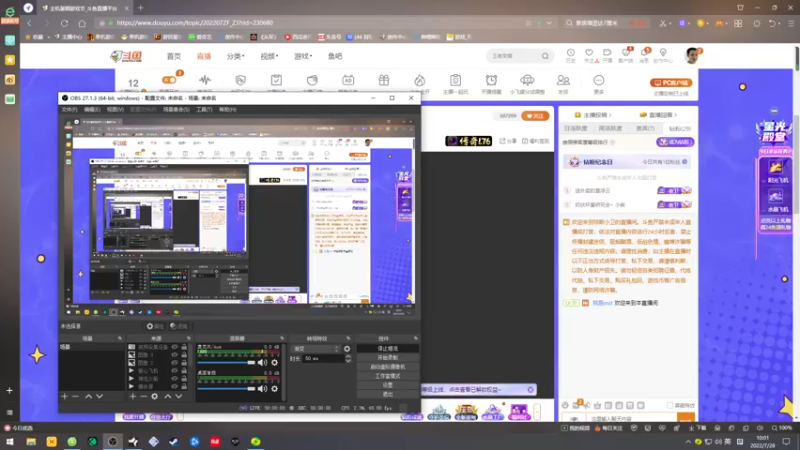
Task: Open 视频 dropdown in Douyu navigation
Action: click(x=269, y=56)
